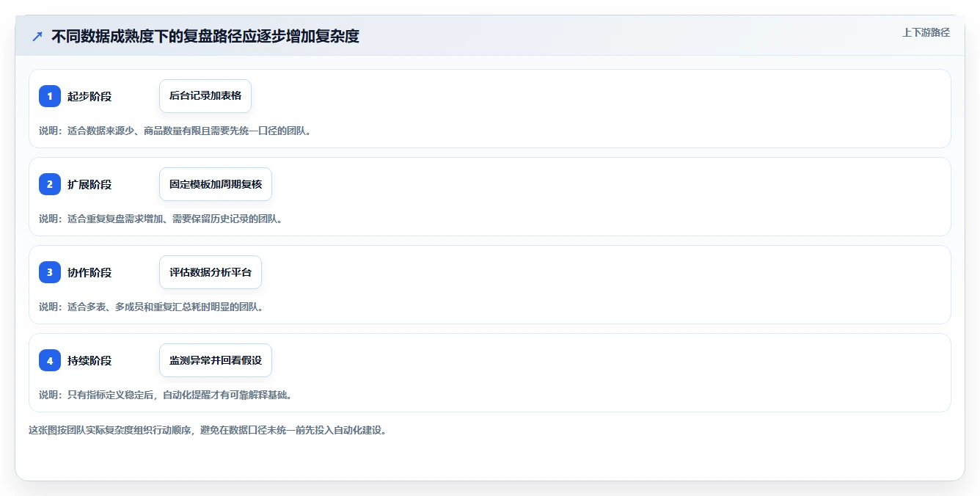Click the 协作阶段 stage label

point(89,272)
